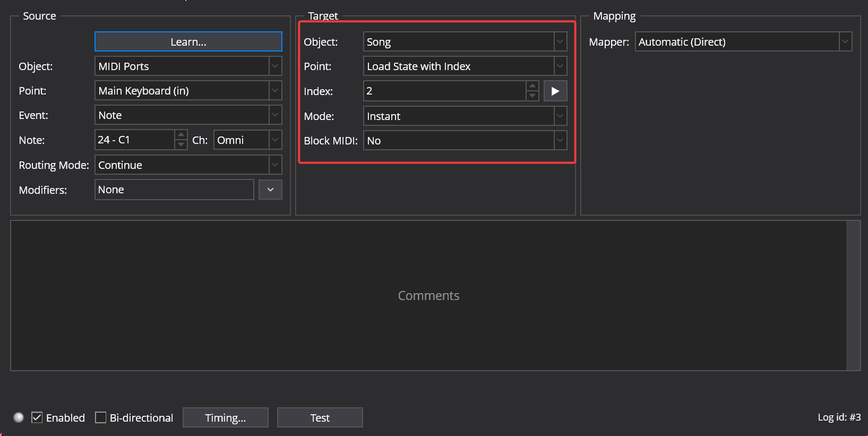Expand the Routing Mode Continue dropdown
The width and height of the screenshot is (868, 436).
pyautogui.click(x=188, y=165)
